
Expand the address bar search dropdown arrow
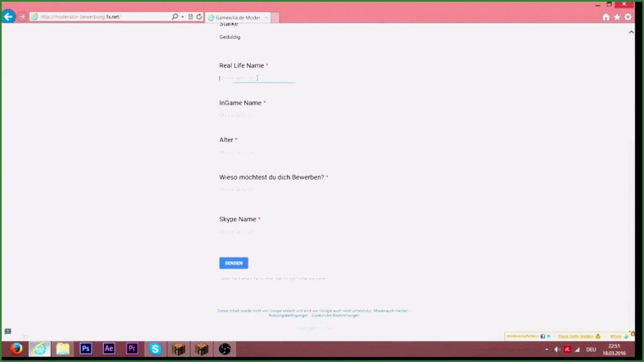point(182,17)
